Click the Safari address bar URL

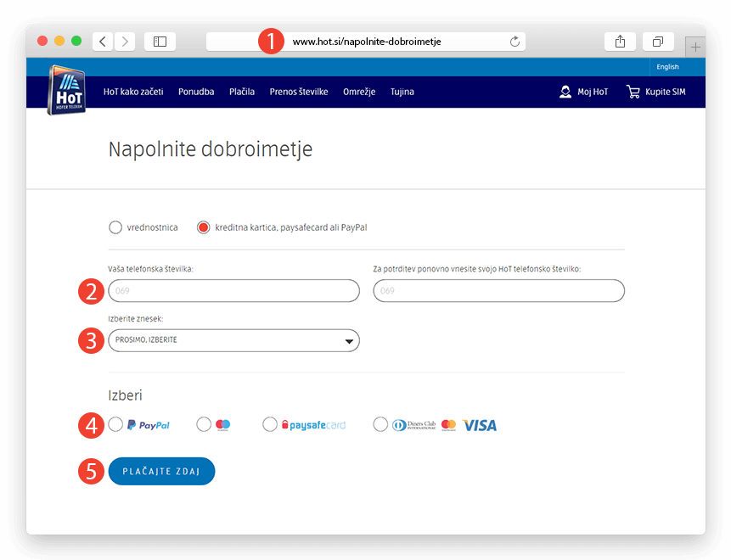pyautogui.click(x=367, y=42)
